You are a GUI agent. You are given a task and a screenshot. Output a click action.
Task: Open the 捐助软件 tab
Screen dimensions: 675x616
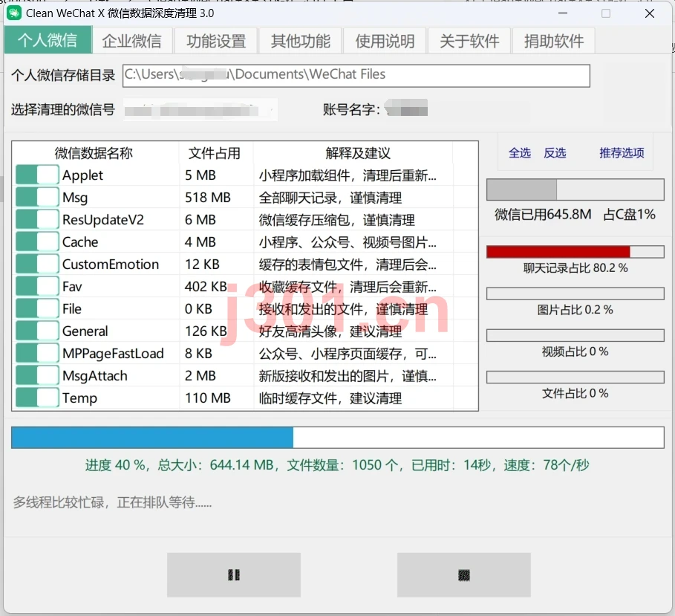[x=554, y=41]
